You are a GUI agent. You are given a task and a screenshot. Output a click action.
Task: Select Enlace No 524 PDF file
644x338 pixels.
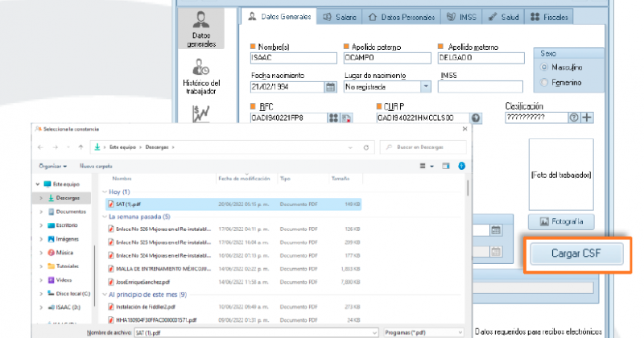tap(233, 255)
